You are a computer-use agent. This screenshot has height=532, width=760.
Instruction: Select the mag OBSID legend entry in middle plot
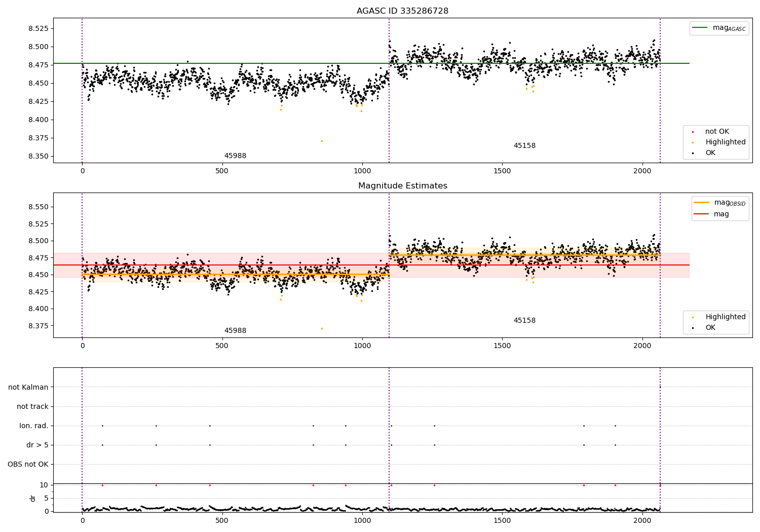[x=720, y=203]
